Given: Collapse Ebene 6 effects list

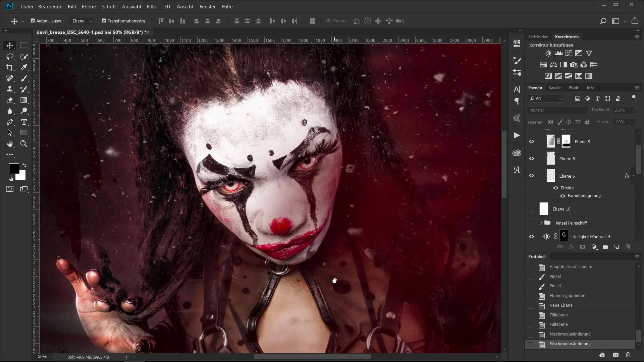Looking at the screenshot, I should (x=633, y=176).
